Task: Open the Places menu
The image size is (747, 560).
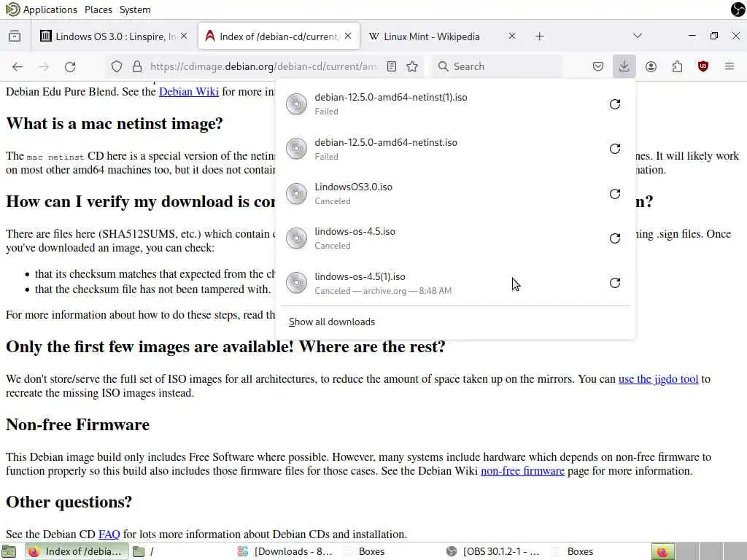Action: point(98,9)
